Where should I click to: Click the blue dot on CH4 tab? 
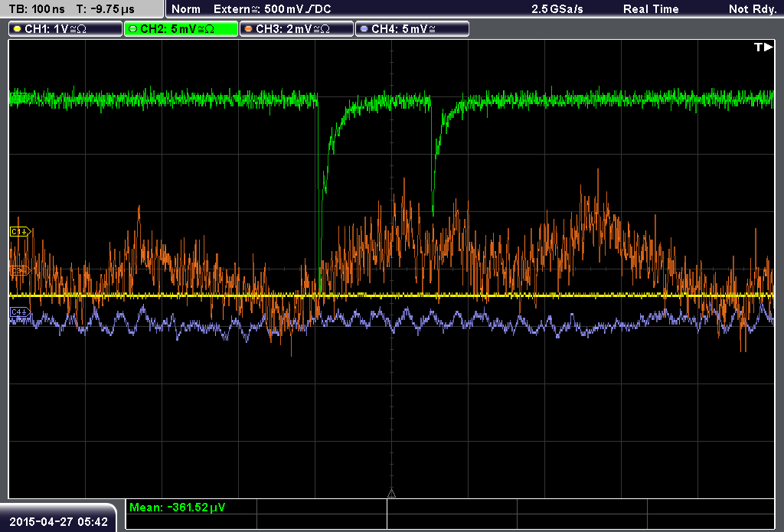coord(364,29)
